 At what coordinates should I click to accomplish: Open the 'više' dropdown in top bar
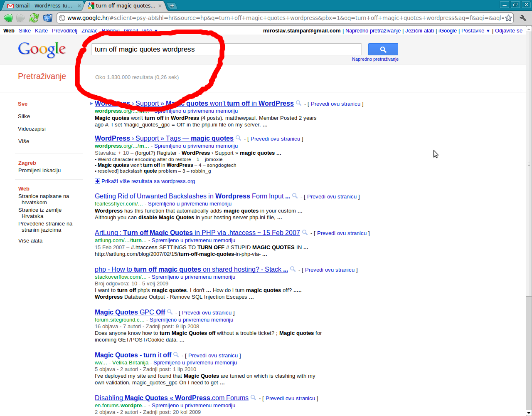click(150, 31)
